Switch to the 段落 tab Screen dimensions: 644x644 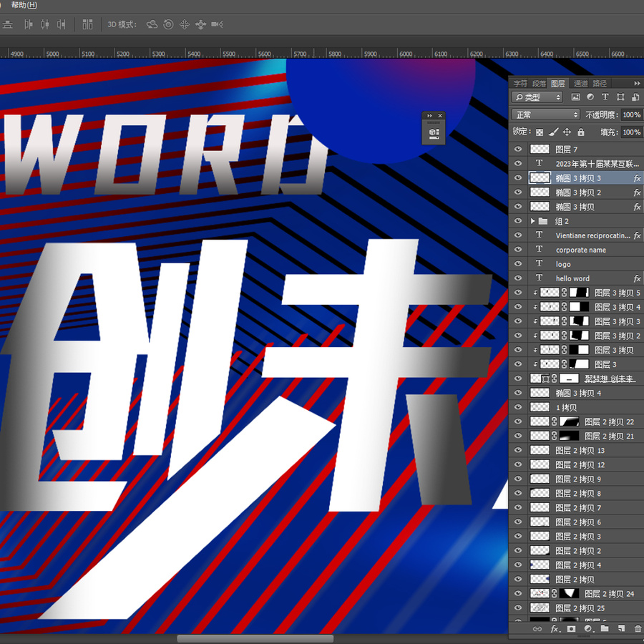(x=539, y=84)
